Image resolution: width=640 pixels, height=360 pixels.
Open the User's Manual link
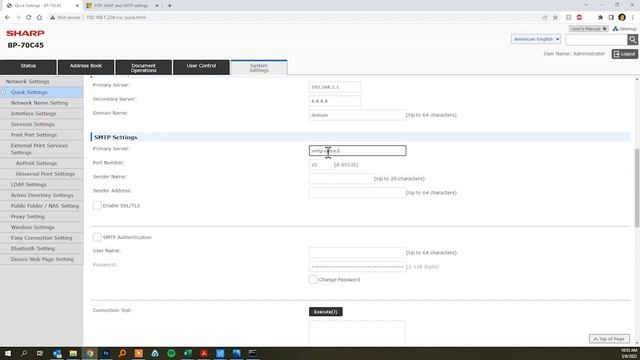[589, 29]
